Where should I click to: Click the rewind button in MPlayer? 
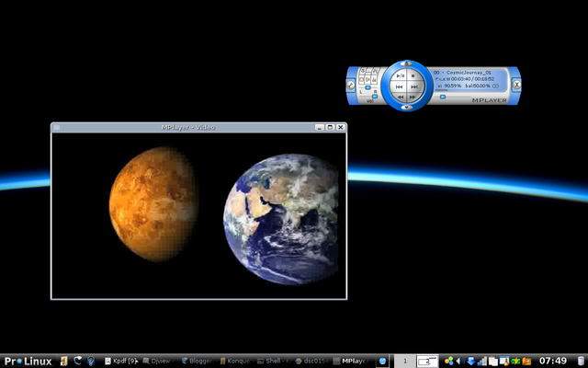point(401,95)
